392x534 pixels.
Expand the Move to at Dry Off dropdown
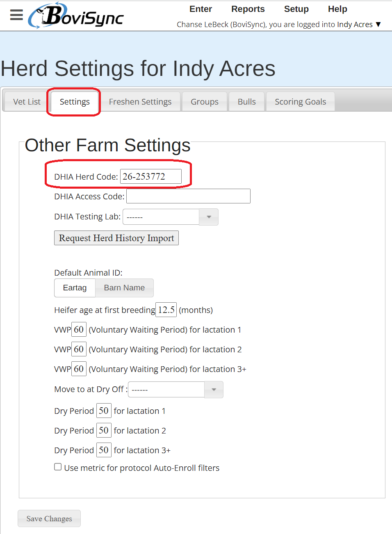click(214, 390)
